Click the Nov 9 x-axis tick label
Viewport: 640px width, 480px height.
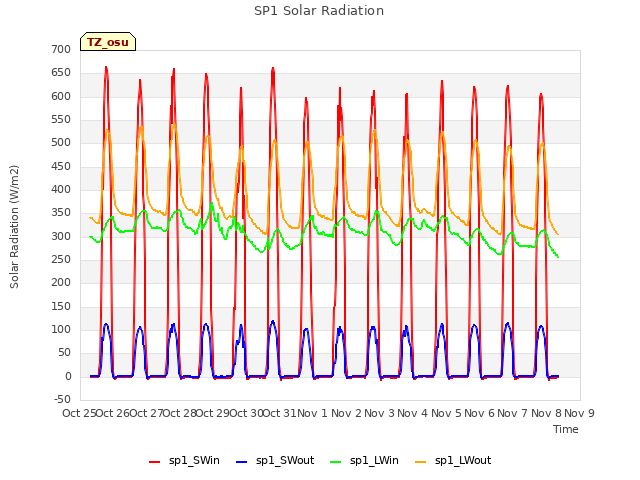579,413
